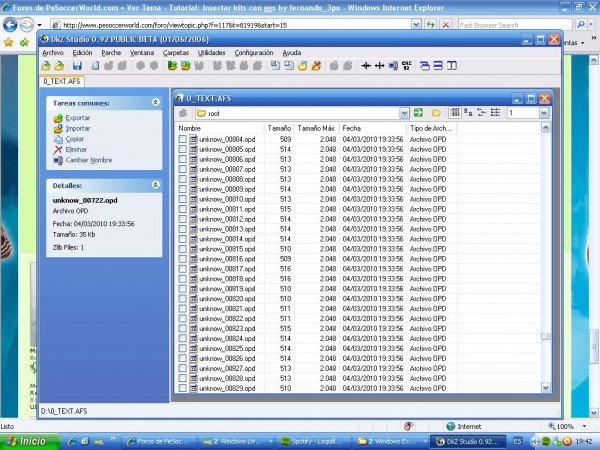Collapse the Detalles panel
The width and height of the screenshot is (600, 450).
point(155,185)
